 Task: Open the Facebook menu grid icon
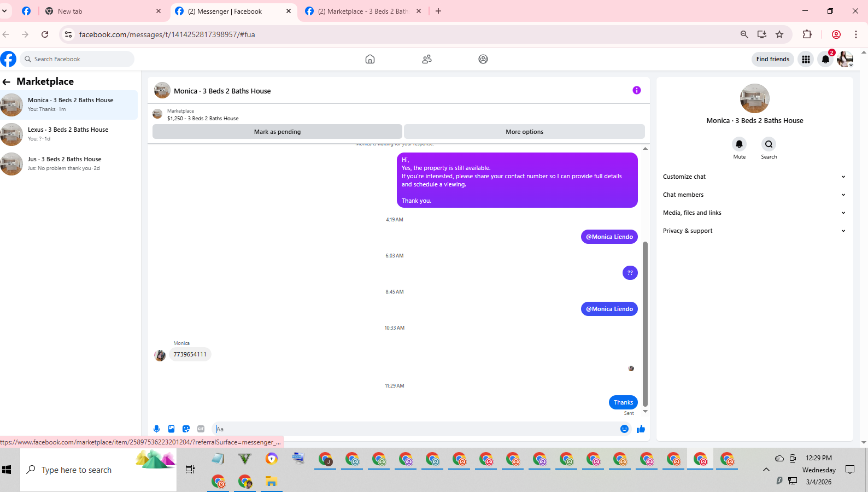[806, 59]
